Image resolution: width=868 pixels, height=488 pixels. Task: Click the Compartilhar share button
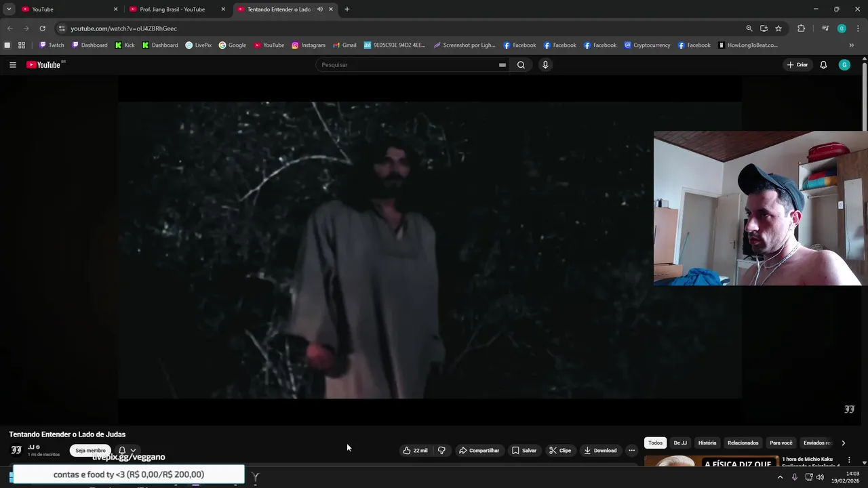[479, 451]
